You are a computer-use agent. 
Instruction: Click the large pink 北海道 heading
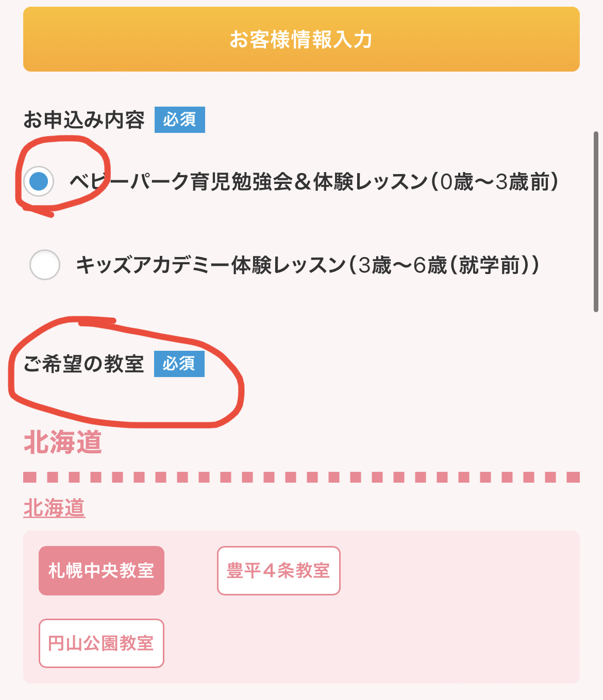point(63,442)
